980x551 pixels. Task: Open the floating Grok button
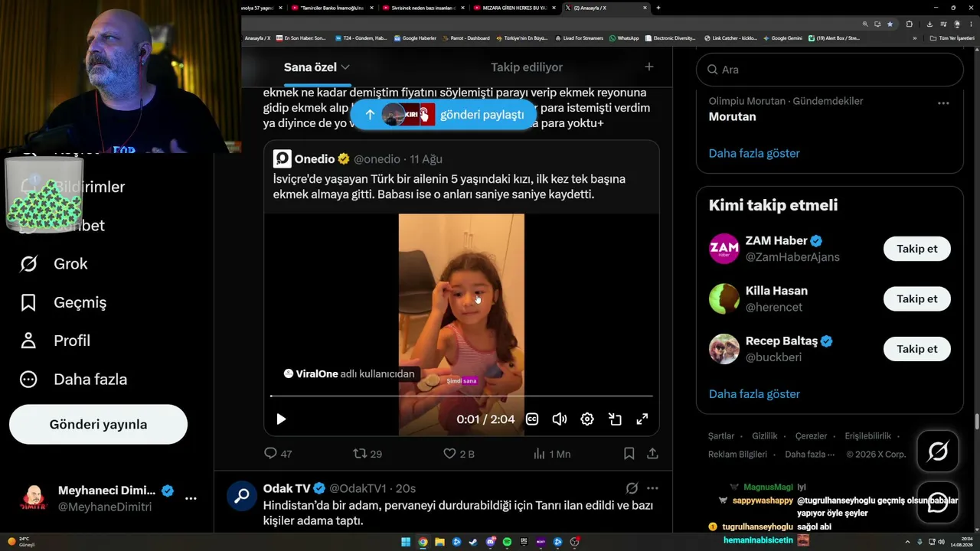coord(938,452)
